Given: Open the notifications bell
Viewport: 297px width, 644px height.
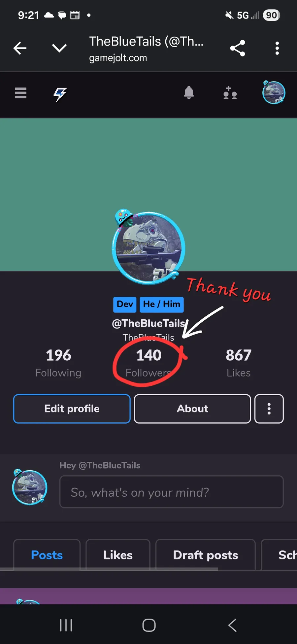Looking at the screenshot, I should (x=189, y=93).
